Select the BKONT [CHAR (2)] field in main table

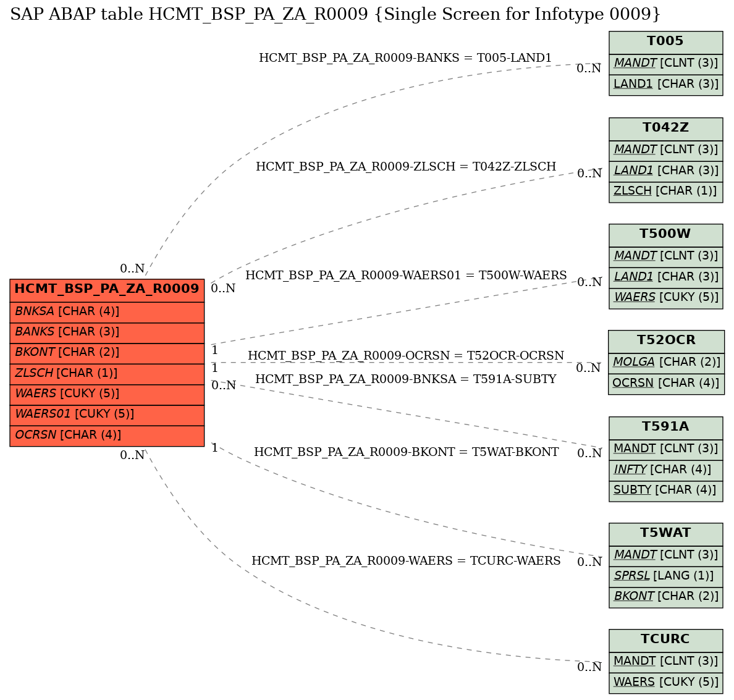pyautogui.click(x=107, y=353)
